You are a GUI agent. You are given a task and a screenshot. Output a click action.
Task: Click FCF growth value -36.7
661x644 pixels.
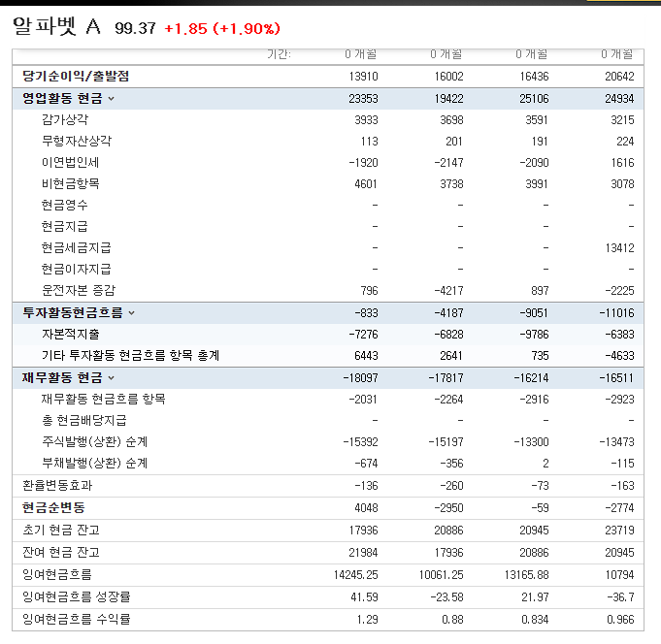tap(620, 597)
